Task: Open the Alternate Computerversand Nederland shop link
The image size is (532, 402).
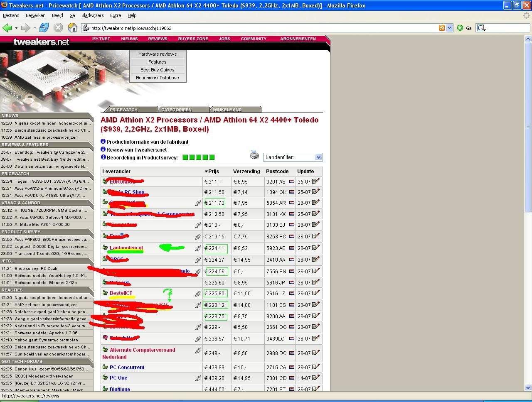Action: (138, 353)
